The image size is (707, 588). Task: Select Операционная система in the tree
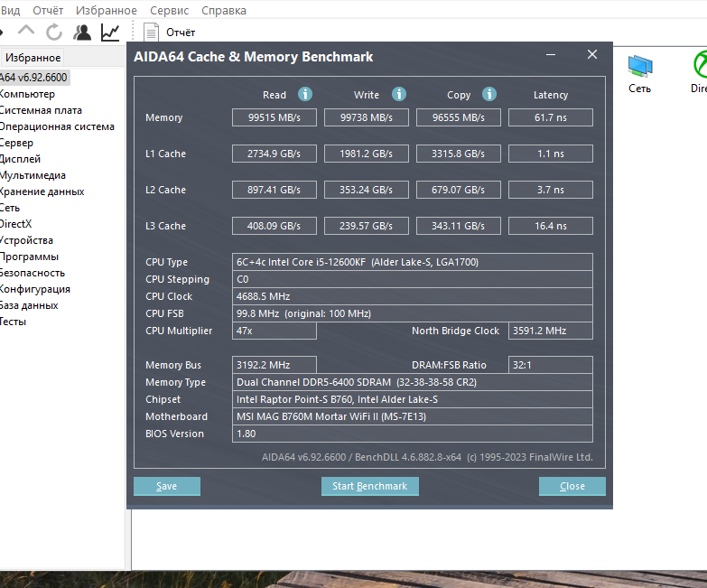coord(57,126)
